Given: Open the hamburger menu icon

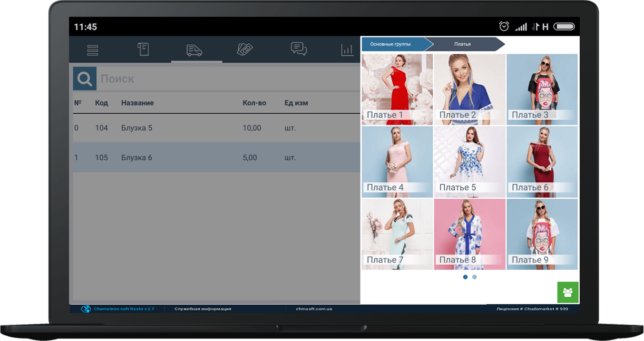Looking at the screenshot, I should click(x=93, y=50).
